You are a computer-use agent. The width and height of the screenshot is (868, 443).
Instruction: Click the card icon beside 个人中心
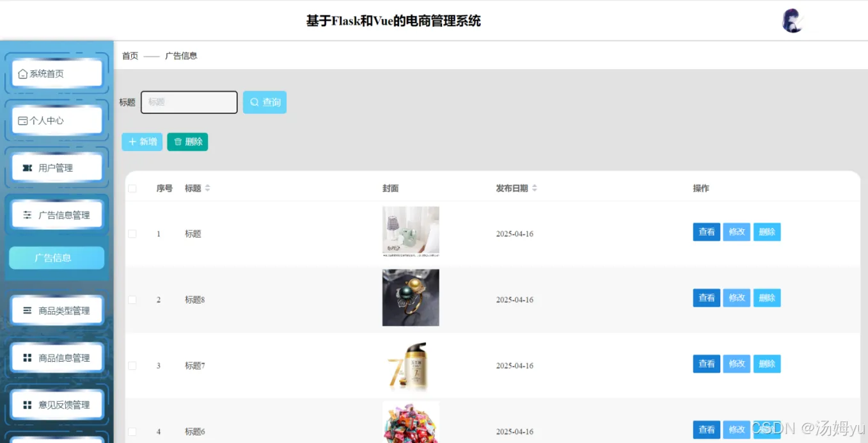click(23, 120)
